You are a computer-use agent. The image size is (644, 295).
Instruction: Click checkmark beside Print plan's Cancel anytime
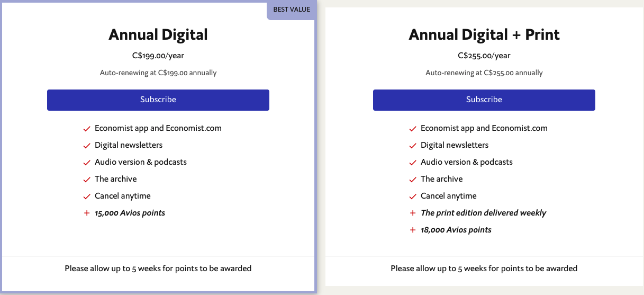[x=413, y=196]
